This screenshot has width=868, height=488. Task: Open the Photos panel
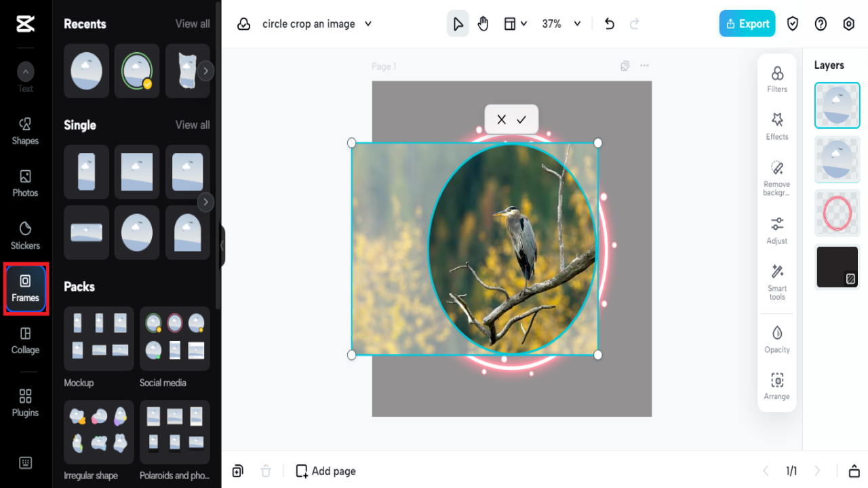pyautogui.click(x=25, y=184)
